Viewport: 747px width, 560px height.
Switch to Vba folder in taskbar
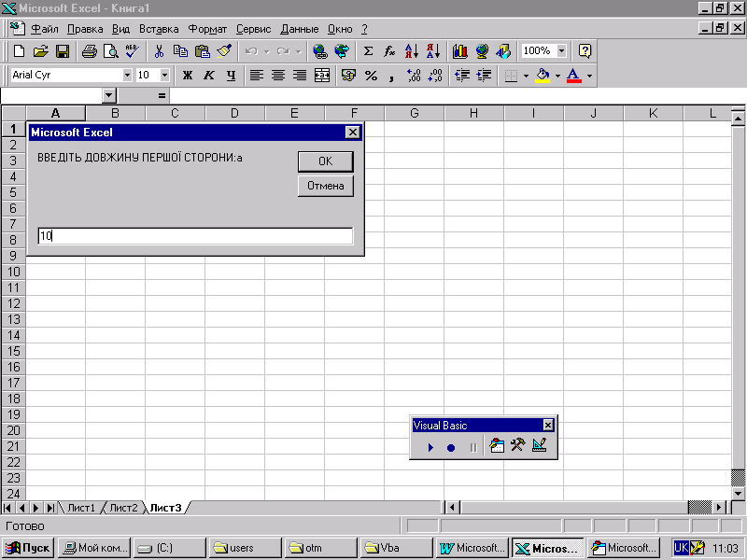(x=396, y=548)
